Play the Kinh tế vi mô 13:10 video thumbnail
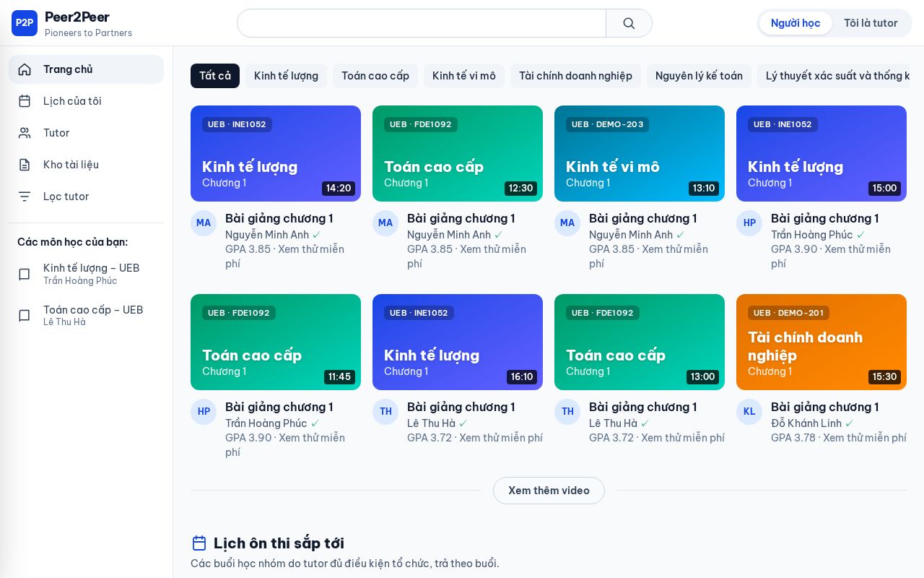The height and width of the screenshot is (578, 924). tap(640, 153)
